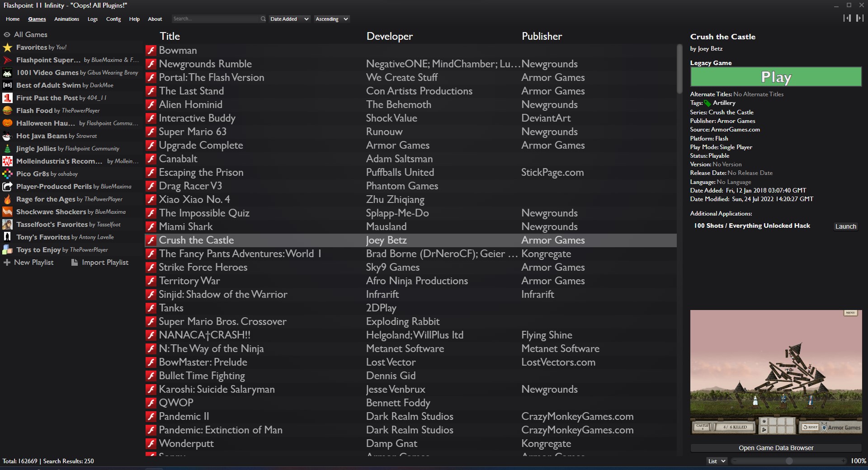Select the Tony's Favorites icon
This screenshot has height=470, width=868.
click(x=7, y=237)
